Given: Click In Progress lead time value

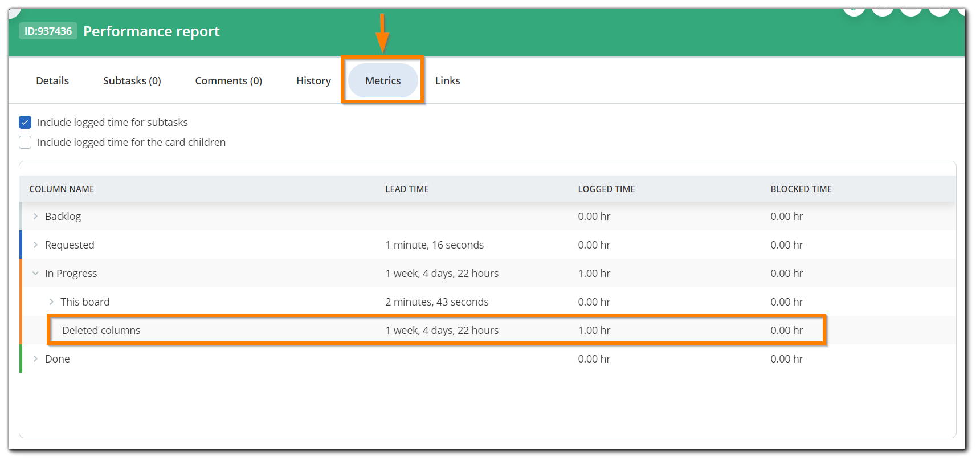Looking at the screenshot, I should coord(442,273).
